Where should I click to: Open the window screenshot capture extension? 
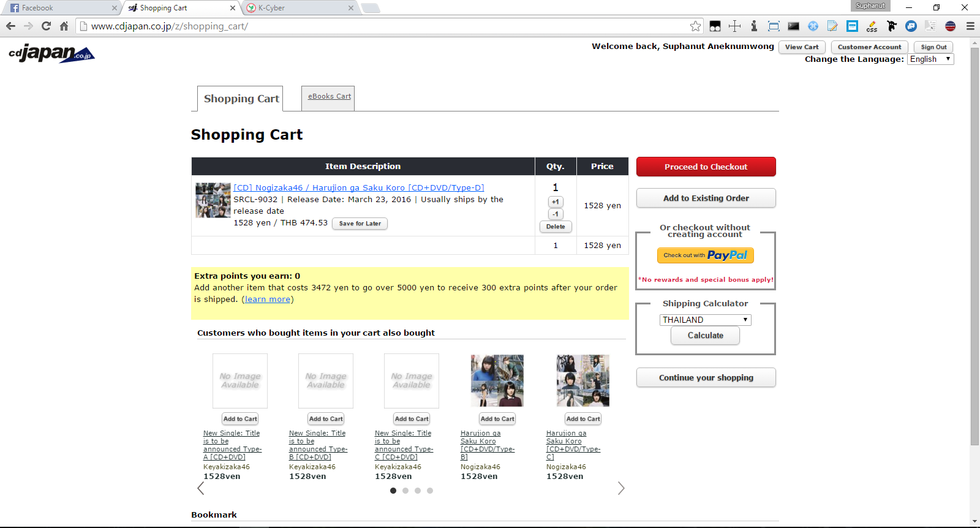point(774,26)
